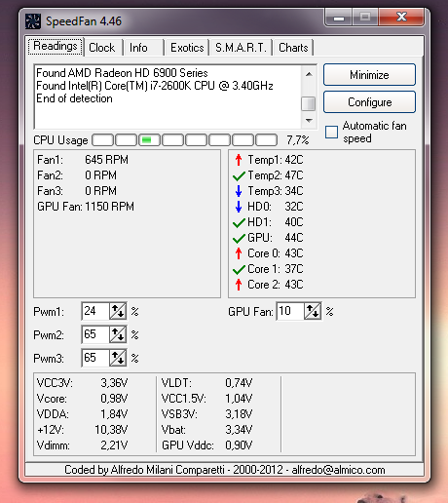Click the first CPU usage core bar
This screenshot has width=448, height=503.
[102, 140]
